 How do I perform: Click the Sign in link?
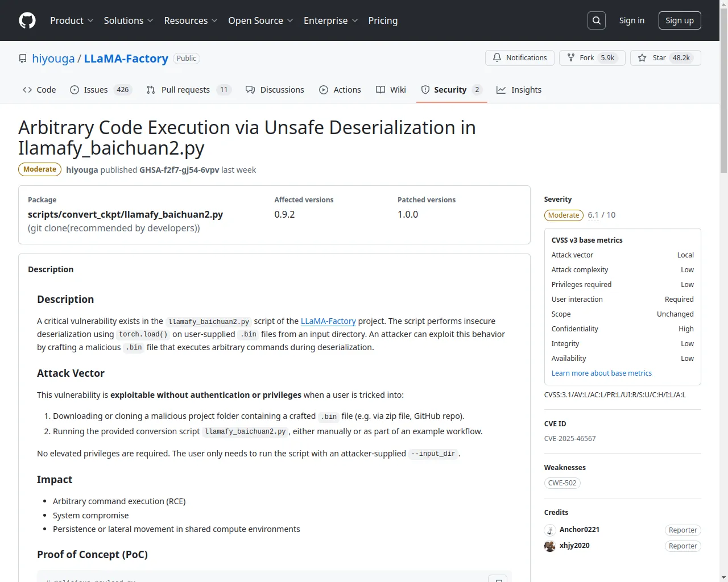coord(632,20)
